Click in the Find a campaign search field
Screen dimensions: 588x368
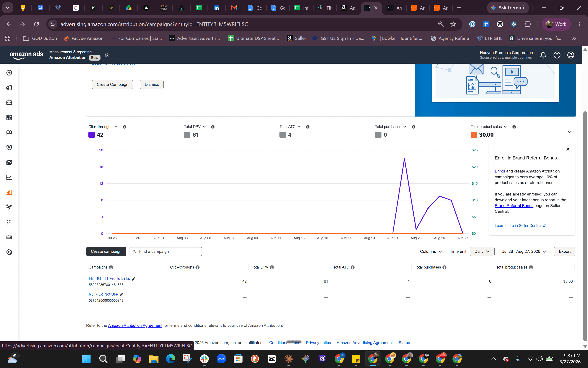click(x=165, y=251)
